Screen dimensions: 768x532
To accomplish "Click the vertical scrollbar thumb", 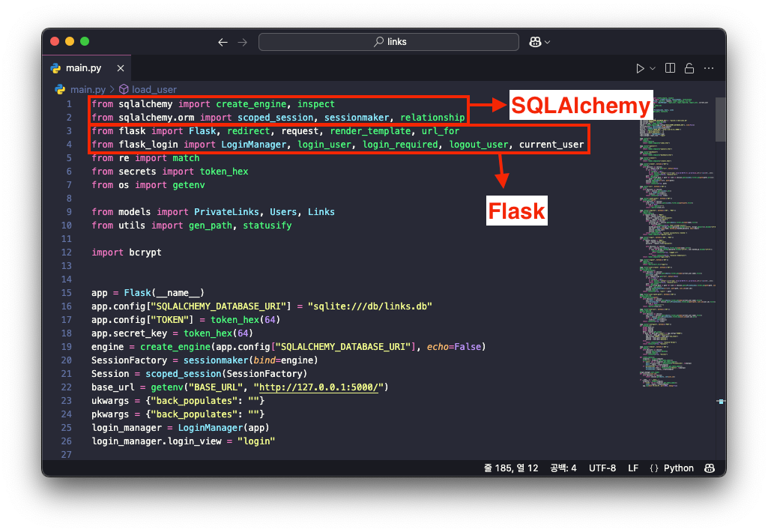I will pos(721,120).
